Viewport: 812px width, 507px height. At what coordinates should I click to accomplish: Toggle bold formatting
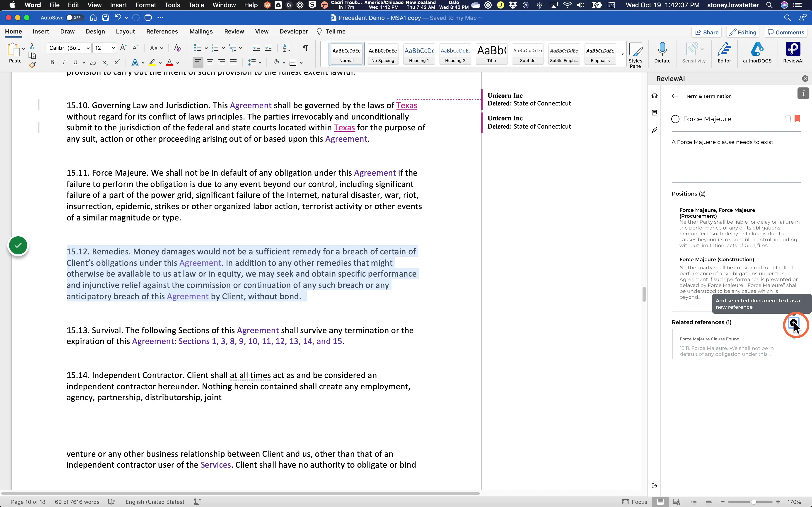point(52,62)
